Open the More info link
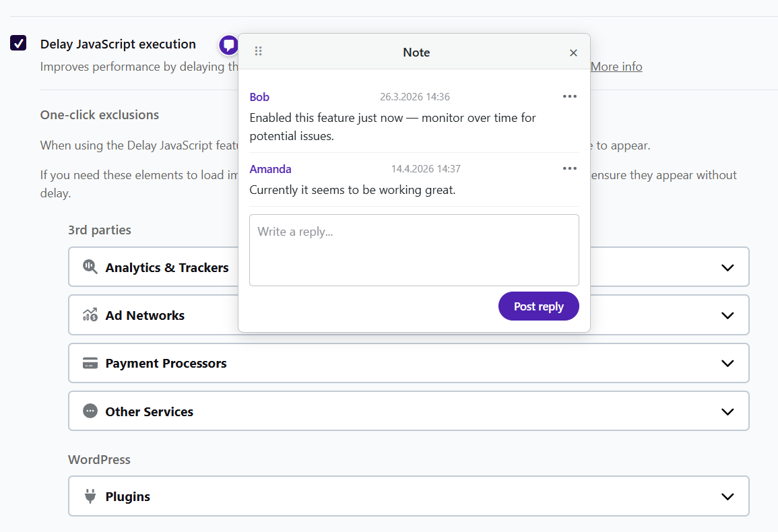 616,66
